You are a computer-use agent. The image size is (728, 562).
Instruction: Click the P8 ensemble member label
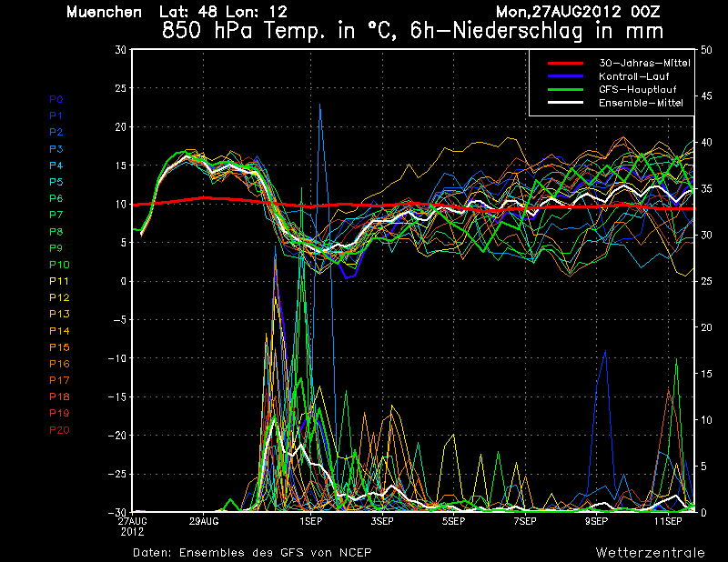click(x=56, y=232)
